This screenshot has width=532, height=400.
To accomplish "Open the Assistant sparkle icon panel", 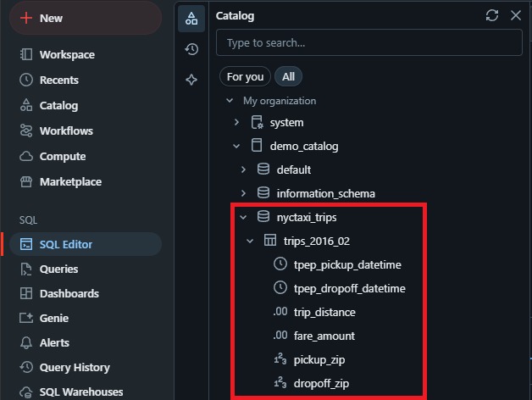I will 191,80.
